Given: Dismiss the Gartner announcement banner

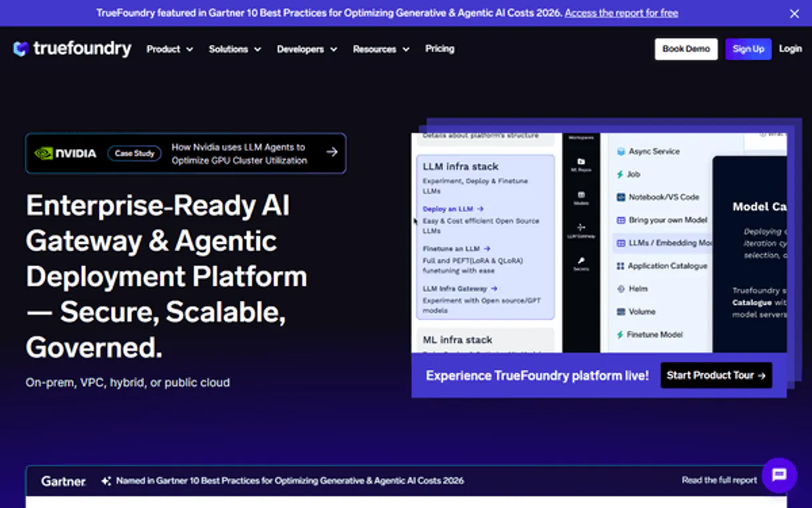Looking at the screenshot, I should (794, 13).
